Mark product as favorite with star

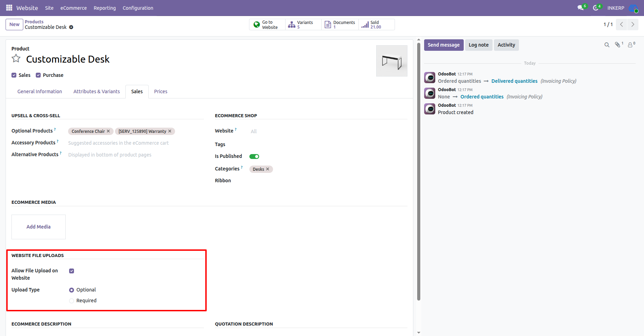click(16, 58)
